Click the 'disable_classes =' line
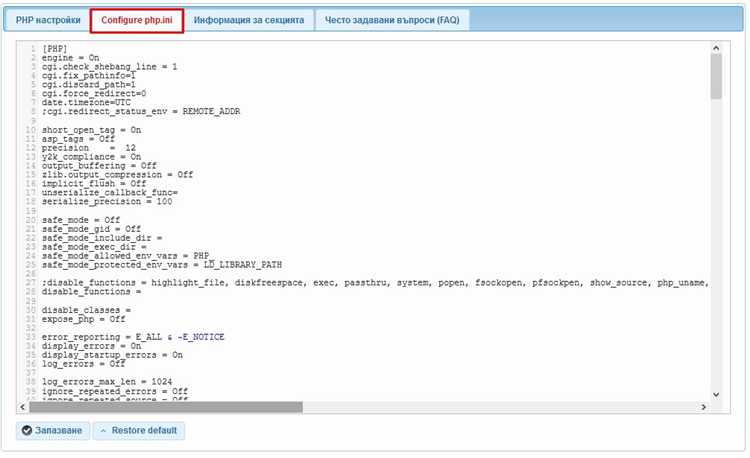The image size is (750, 458). 86,310
